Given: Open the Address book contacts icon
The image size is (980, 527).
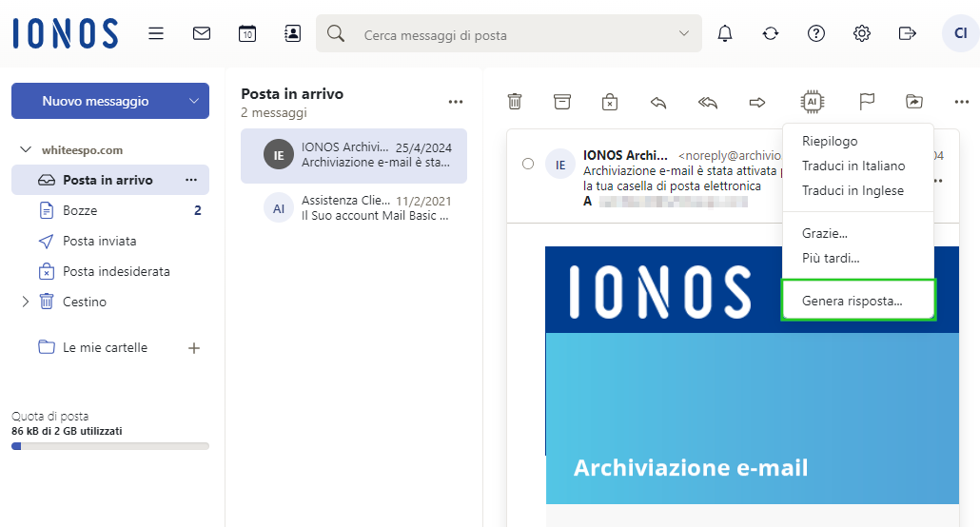Looking at the screenshot, I should point(292,33).
